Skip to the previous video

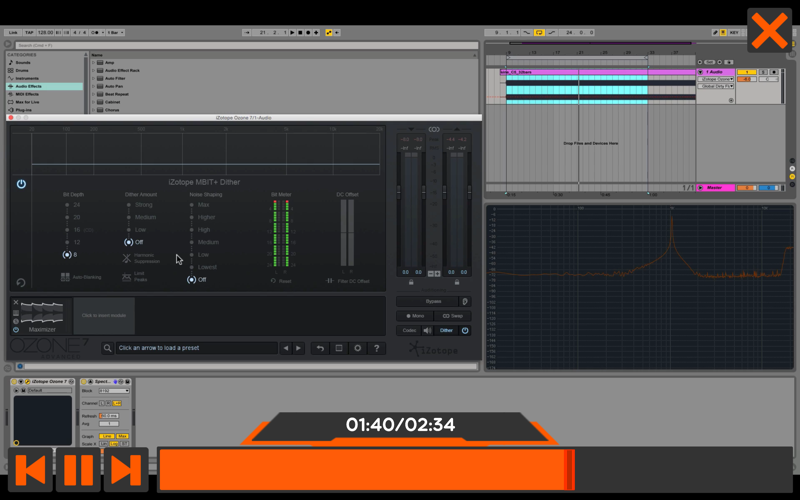coord(30,469)
